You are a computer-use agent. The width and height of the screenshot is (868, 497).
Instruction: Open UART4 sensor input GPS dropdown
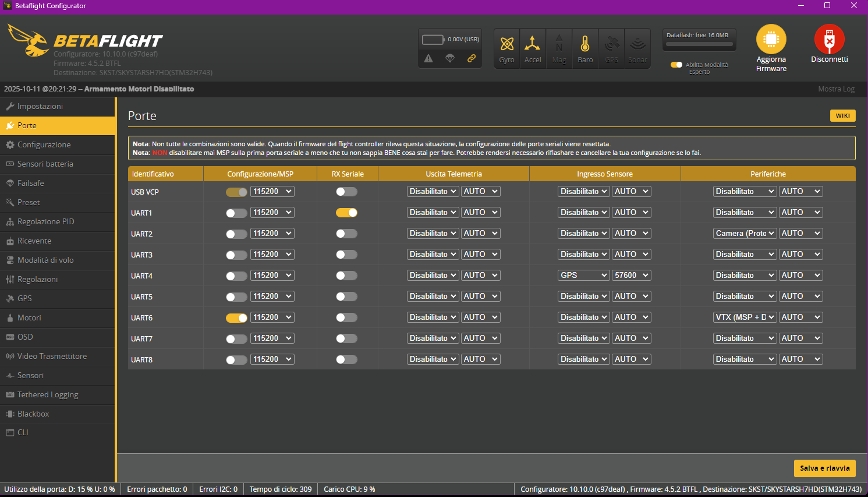(583, 275)
